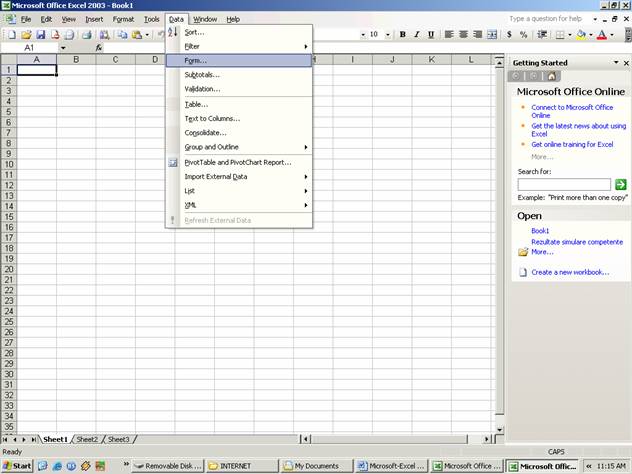
Task: Click Create a new workbook... link
Action: point(570,272)
